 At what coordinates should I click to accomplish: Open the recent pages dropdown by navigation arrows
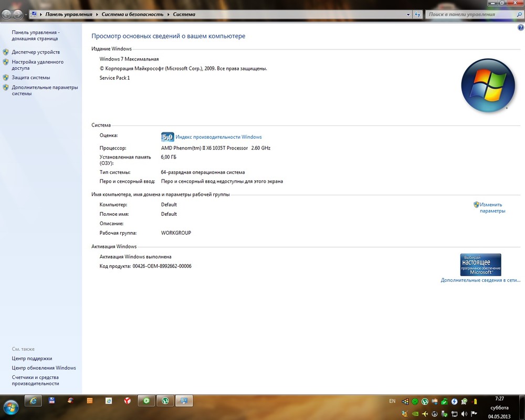pos(26,14)
